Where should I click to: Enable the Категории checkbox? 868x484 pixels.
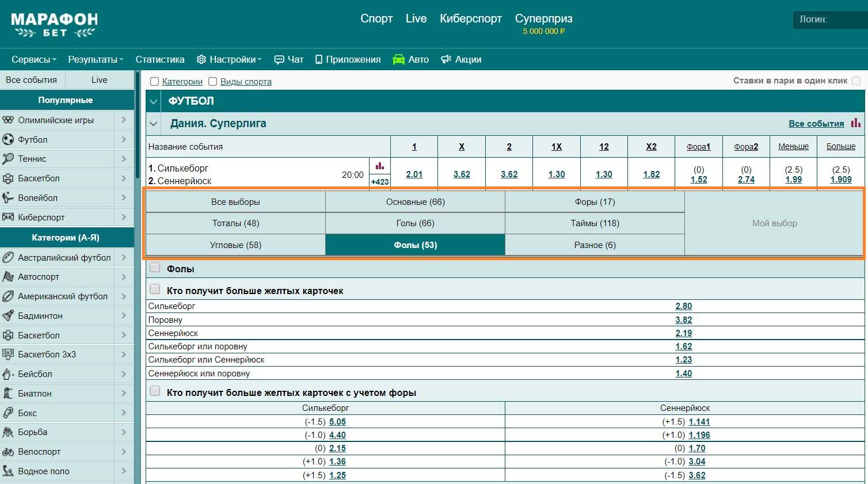point(154,82)
